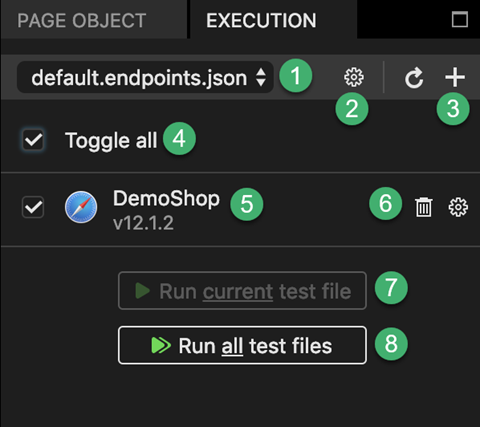Run all test files
Viewport: 480px width, 427px height.
point(242,345)
